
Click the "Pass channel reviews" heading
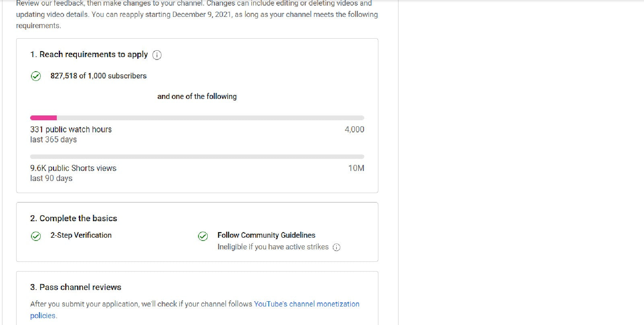(x=76, y=287)
